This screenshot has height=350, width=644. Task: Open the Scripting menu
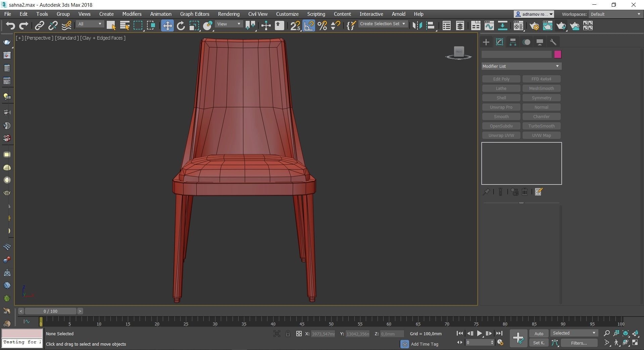(316, 14)
